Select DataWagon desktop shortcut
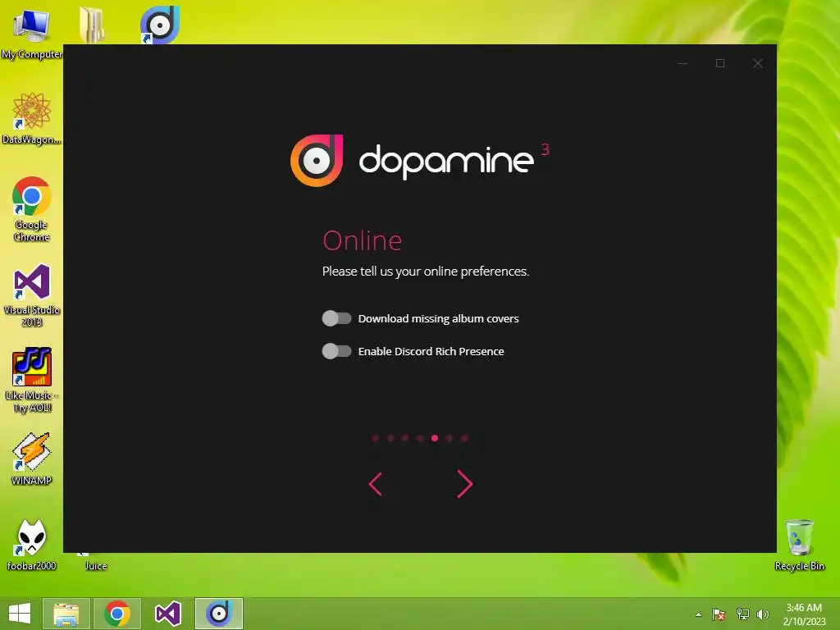Screen dimensions: 840x630 click(x=32, y=118)
